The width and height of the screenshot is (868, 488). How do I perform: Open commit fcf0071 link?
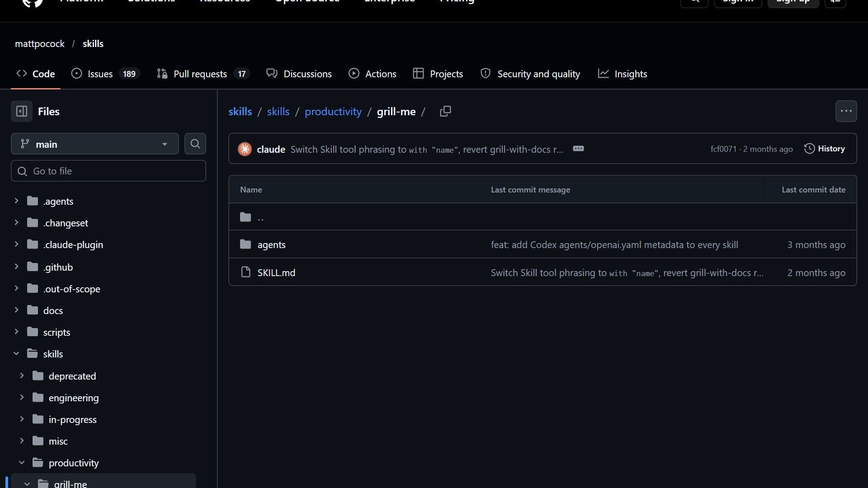coord(723,149)
